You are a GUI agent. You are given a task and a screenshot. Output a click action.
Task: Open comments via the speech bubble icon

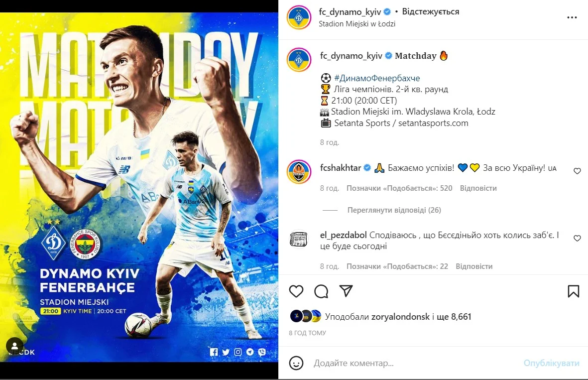pyautogui.click(x=321, y=291)
